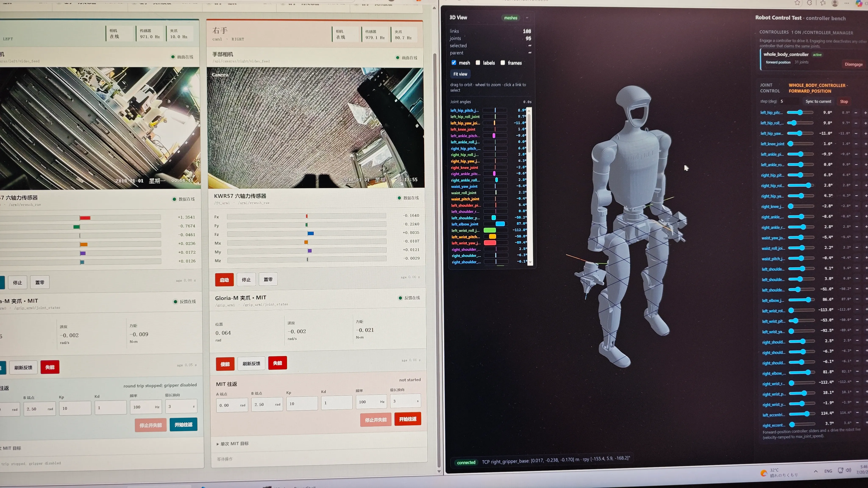Open browser extensions puzzle icon
Image resolution: width=868 pixels, height=488 pixels.
pyautogui.click(x=810, y=3)
